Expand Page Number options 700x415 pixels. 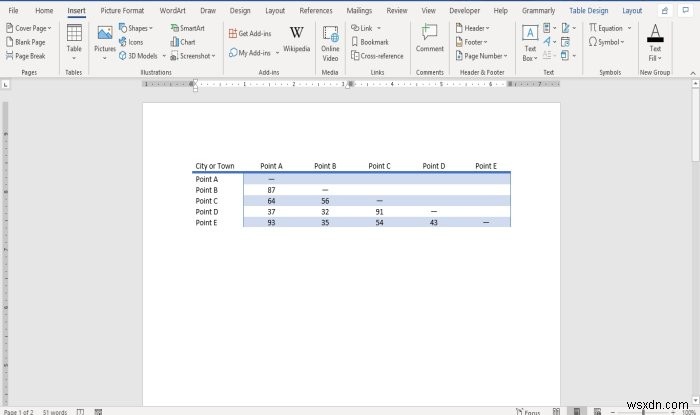point(482,56)
